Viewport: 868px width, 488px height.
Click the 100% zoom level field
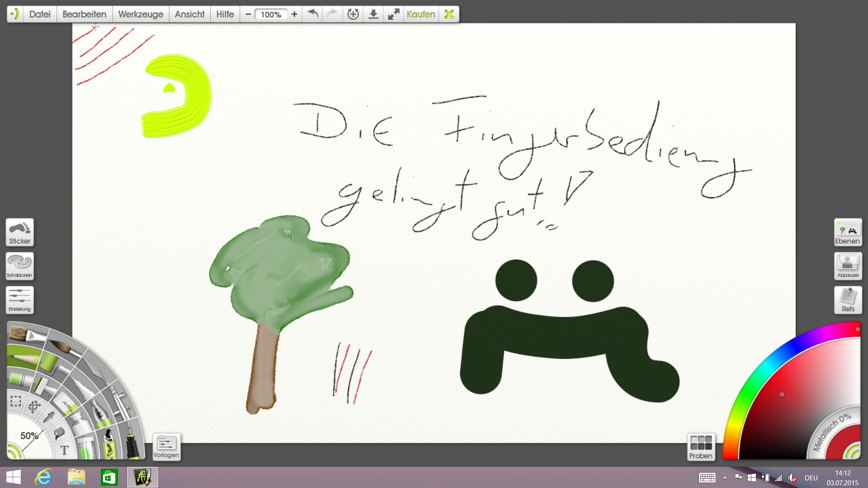[x=271, y=14]
